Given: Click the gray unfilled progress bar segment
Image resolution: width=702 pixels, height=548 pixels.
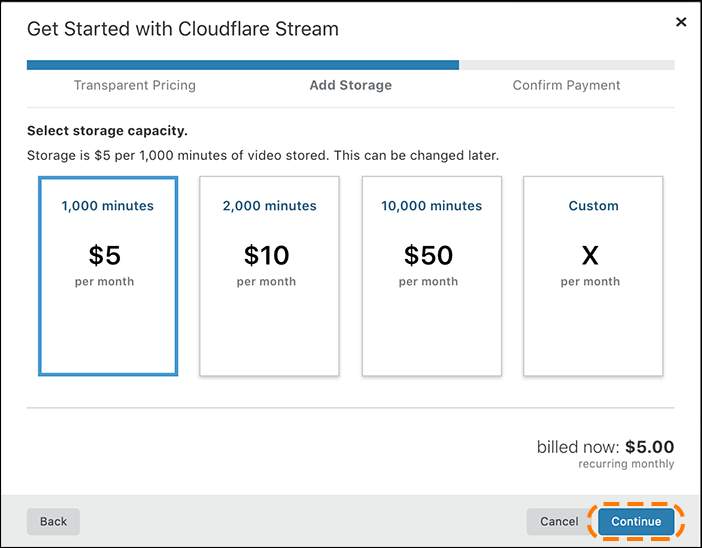Looking at the screenshot, I should click(x=566, y=65).
